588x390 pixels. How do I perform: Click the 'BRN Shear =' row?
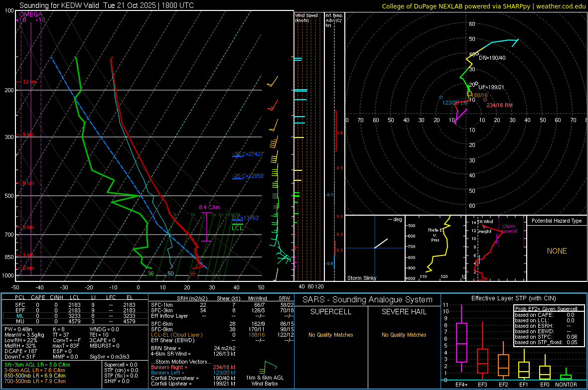(x=193, y=348)
